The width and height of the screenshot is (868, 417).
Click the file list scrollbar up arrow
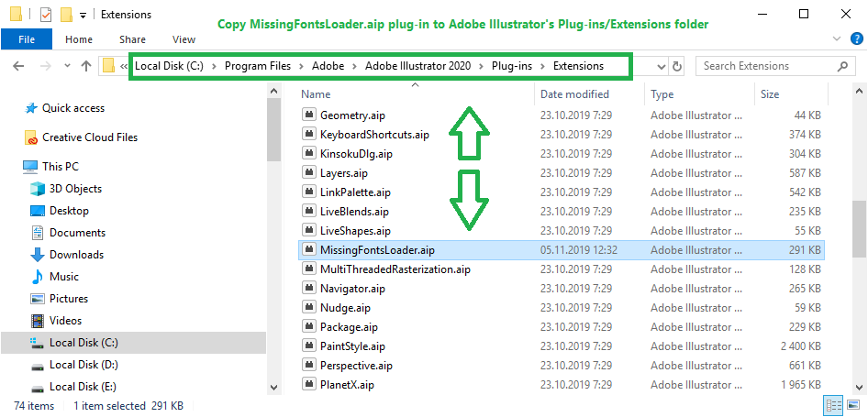tap(859, 91)
